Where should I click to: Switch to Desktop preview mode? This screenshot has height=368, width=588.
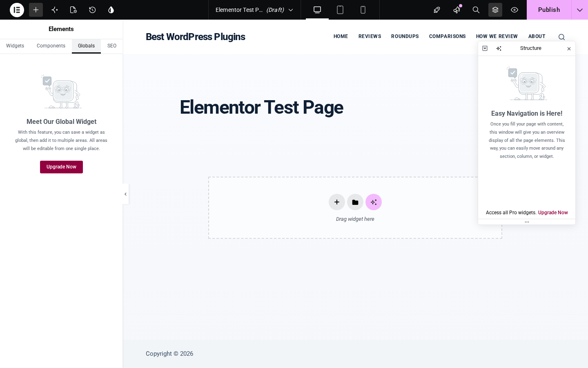[317, 10]
